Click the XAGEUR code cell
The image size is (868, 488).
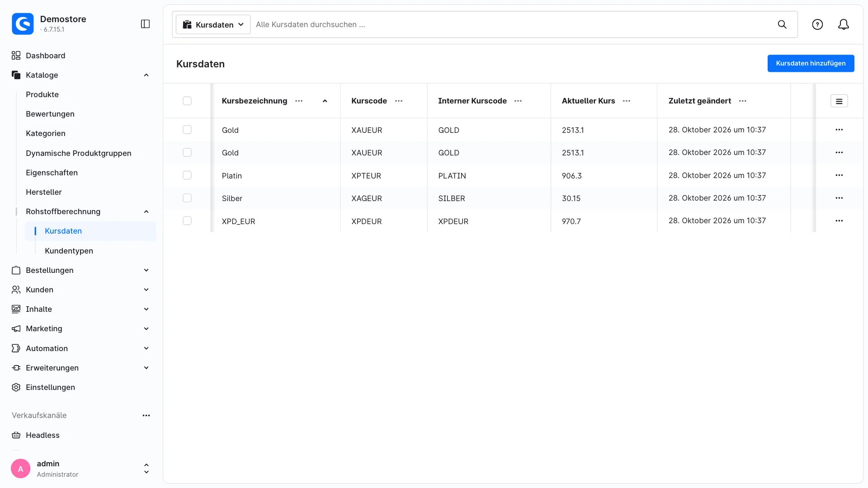[367, 198]
